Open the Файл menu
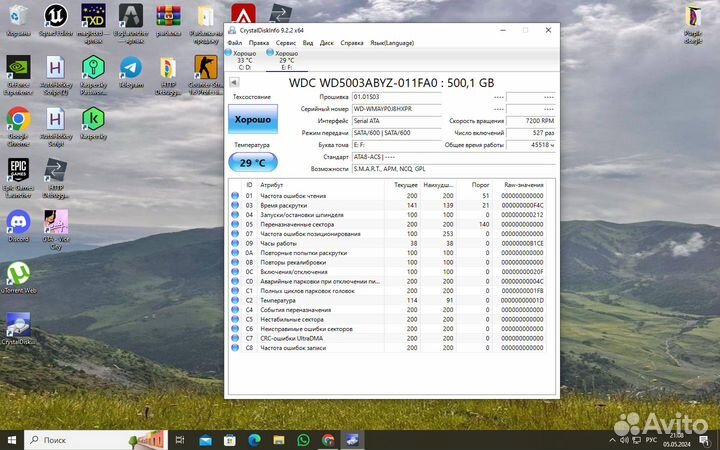This screenshot has height=450, width=720. pyautogui.click(x=234, y=43)
